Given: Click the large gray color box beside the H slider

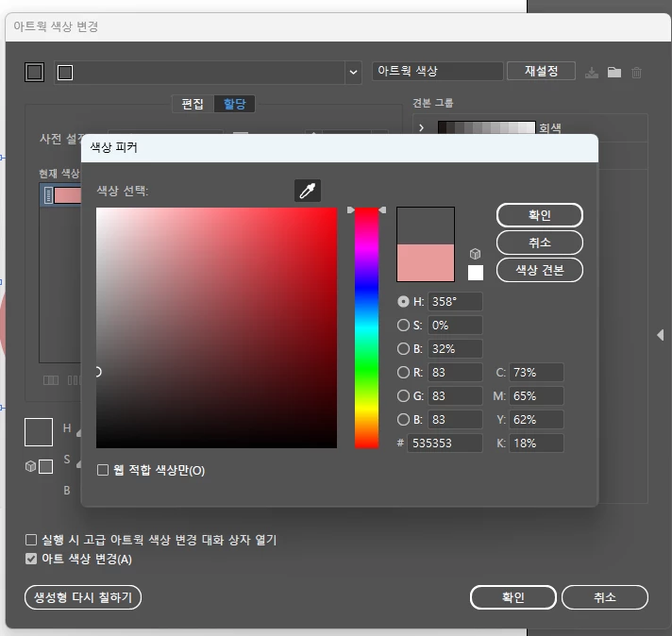Looking at the screenshot, I should click(x=39, y=432).
